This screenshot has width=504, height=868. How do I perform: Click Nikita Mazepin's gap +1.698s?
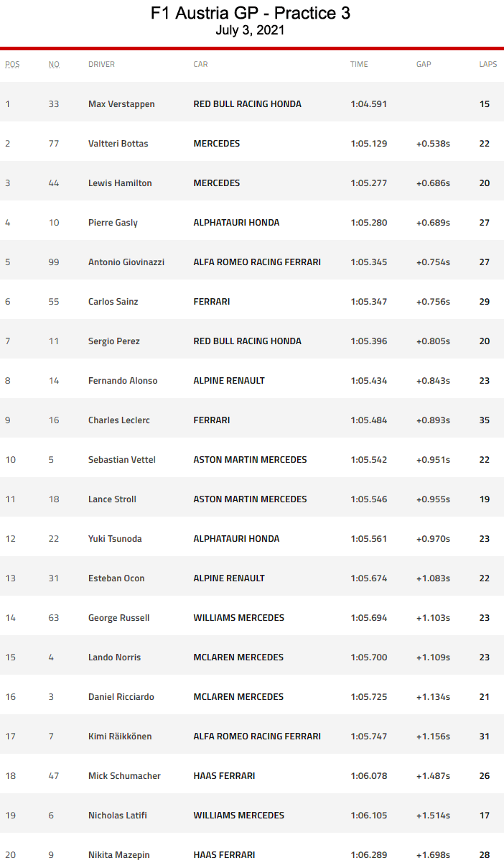(x=433, y=855)
